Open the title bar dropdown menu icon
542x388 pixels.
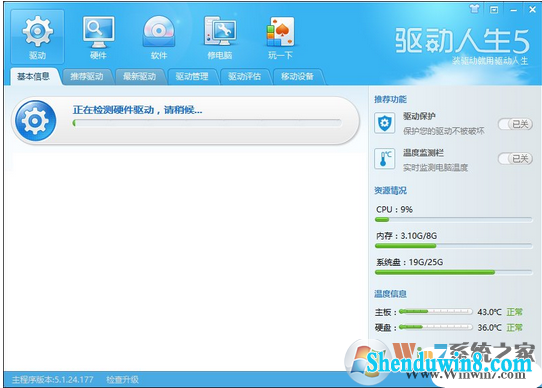coord(494,10)
